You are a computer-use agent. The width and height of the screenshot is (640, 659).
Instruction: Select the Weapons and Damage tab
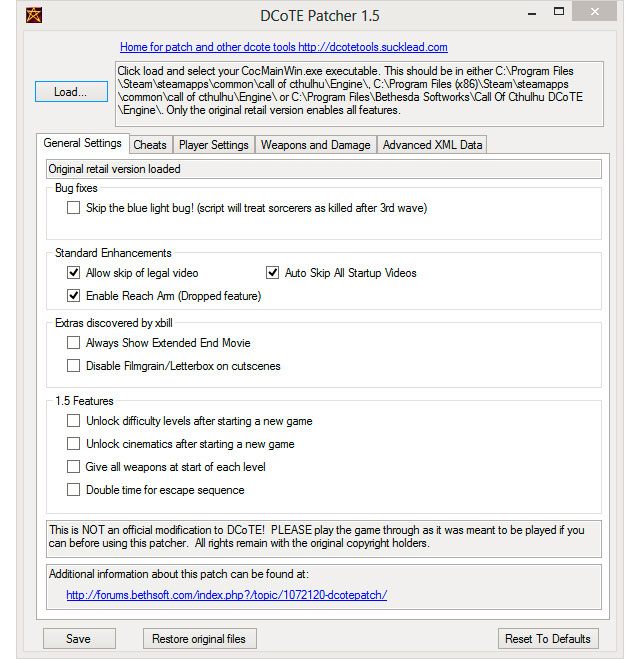click(x=315, y=145)
